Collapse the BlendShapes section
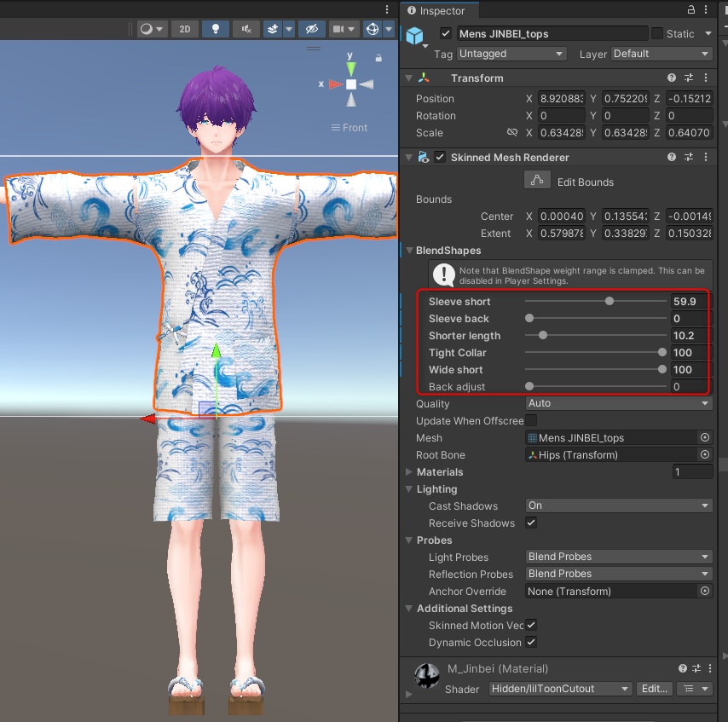Image resolution: width=728 pixels, height=722 pixels. point(409,251)
